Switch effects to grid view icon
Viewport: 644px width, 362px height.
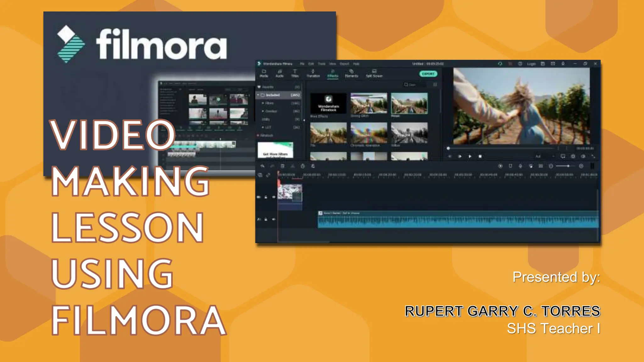tap(435, 85)
